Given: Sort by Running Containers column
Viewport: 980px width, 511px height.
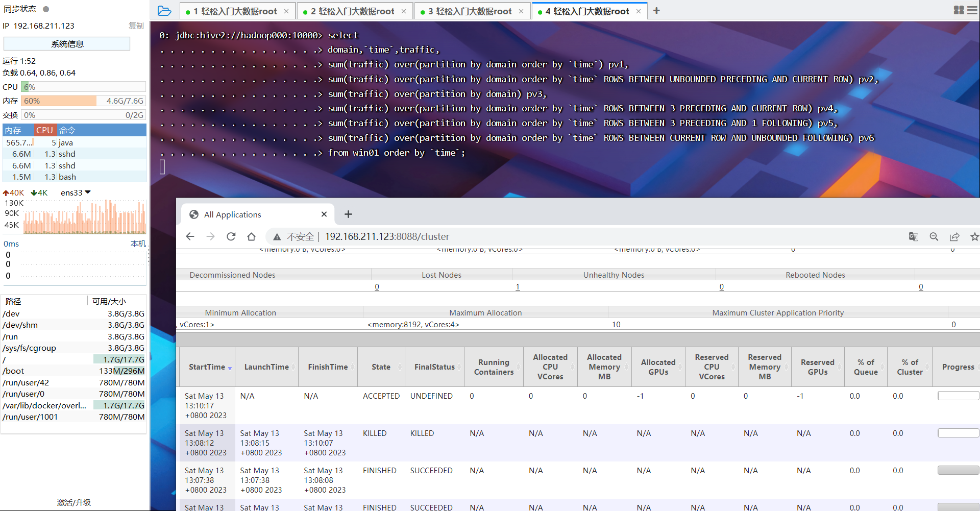Looking at the screenshot, I should tap(494, 367).
